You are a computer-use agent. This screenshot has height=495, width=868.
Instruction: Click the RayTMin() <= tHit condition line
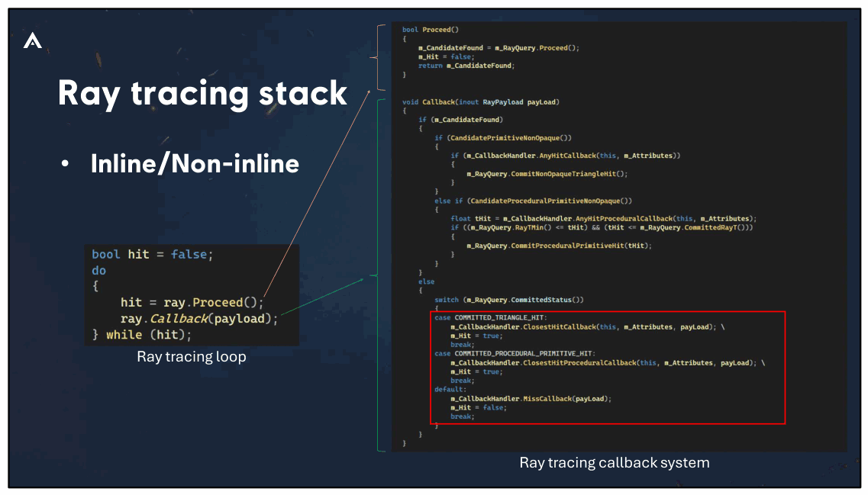(602, 228)
